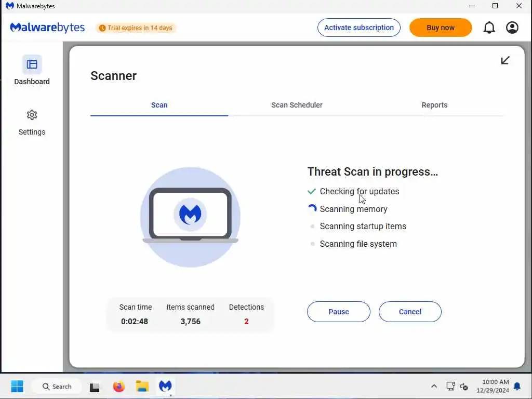Open Firefox from the taskbar
Image resolution: width=532 pixels, height=399 pixels.
[119, 387]
